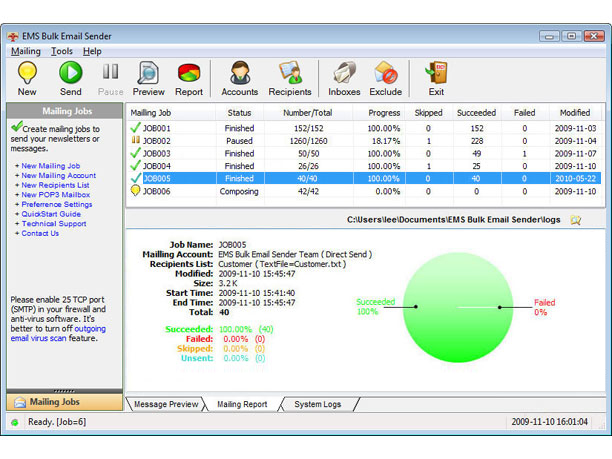The image size is (612, 459).
Task: Click the status bar date and time
Action: coord(550,422)
